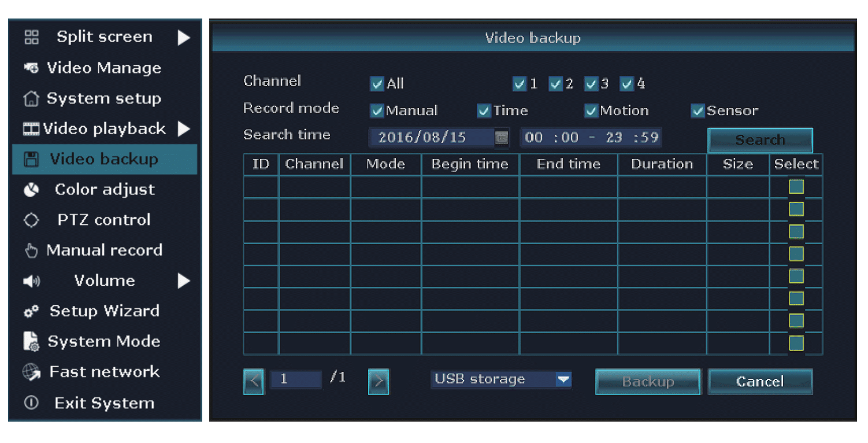Open the calendar icon beside the date
This screenshot has width=868, height=443.
[x=500, y=137]
